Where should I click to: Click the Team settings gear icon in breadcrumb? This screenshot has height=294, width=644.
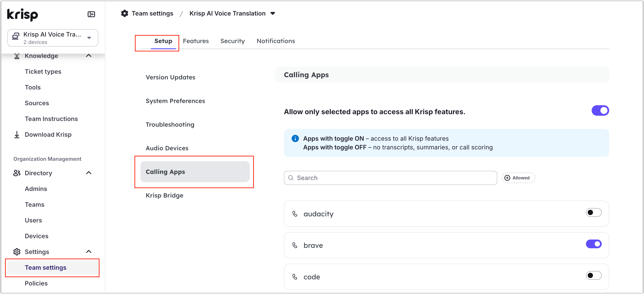click(124, 14)
